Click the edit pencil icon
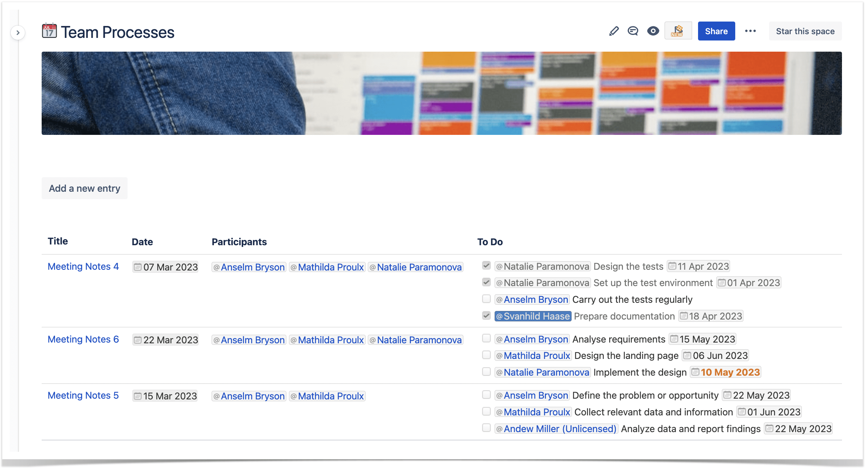868x470 pixels. point(614,31)
